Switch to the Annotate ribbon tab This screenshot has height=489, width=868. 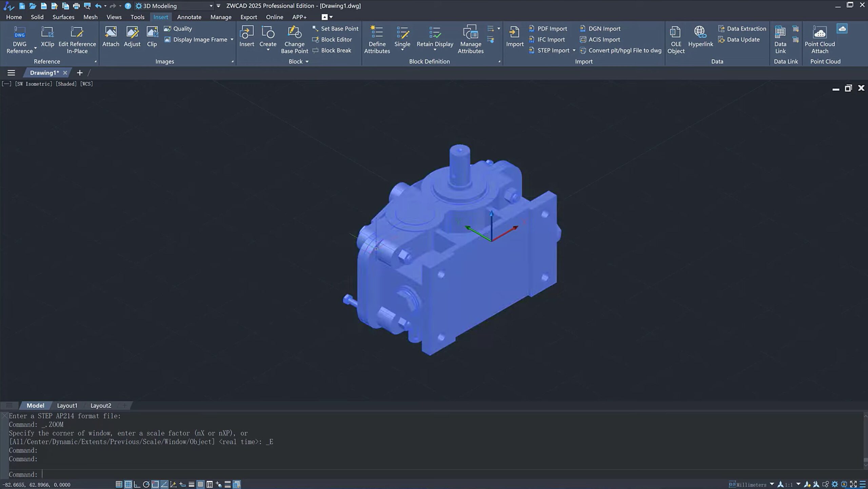[189, 17]
